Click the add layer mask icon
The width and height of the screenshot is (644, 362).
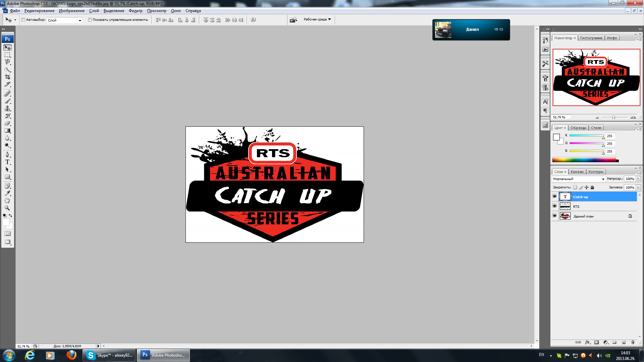click(596, 342)
